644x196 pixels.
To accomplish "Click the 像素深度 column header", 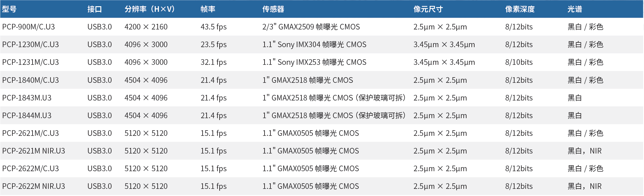I will point(520,9).
